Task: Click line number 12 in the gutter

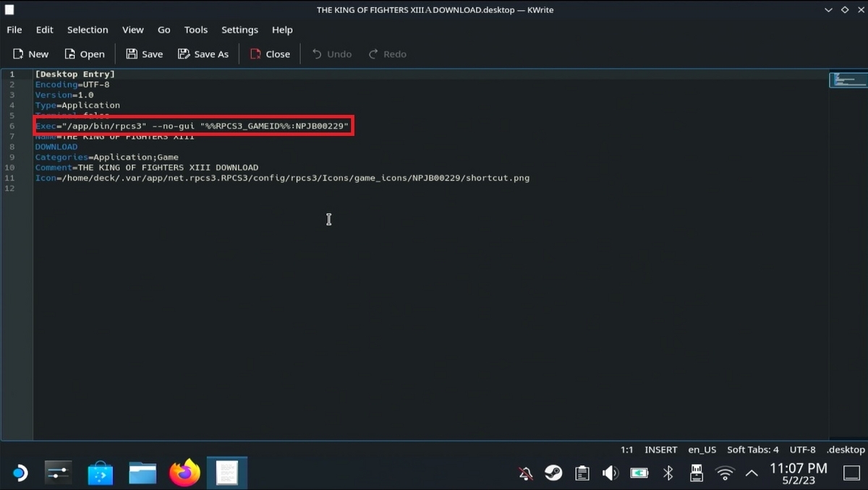Action: coord(9,188)
